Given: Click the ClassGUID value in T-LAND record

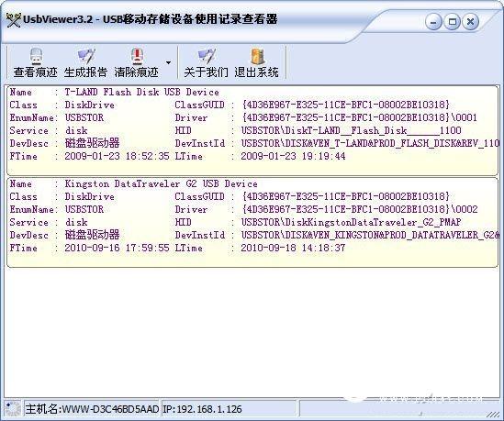Looking at the screenshot, I should 345,105.
